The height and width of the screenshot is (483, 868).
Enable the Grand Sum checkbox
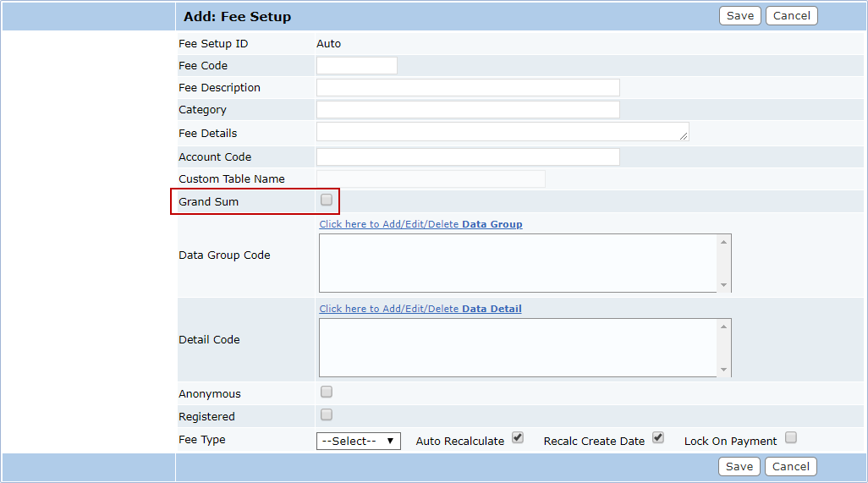pos(327,200)
